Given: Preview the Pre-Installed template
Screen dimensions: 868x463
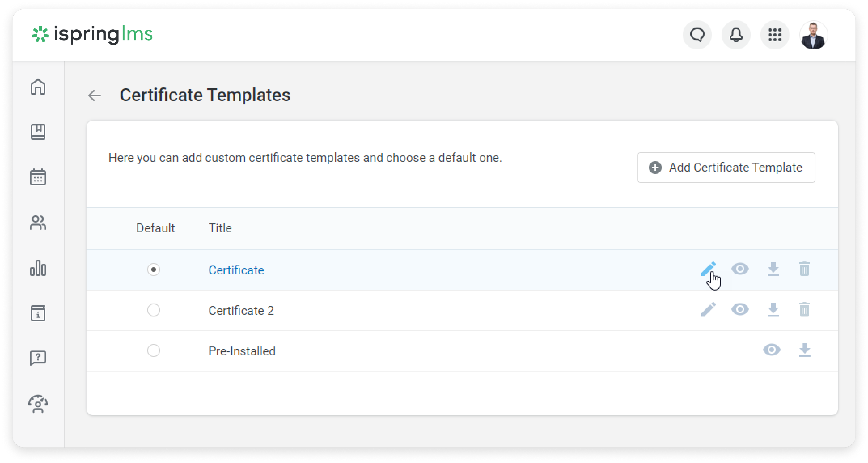Looking at the screenshot, I should pyautogui.click(x=772, y=350).
